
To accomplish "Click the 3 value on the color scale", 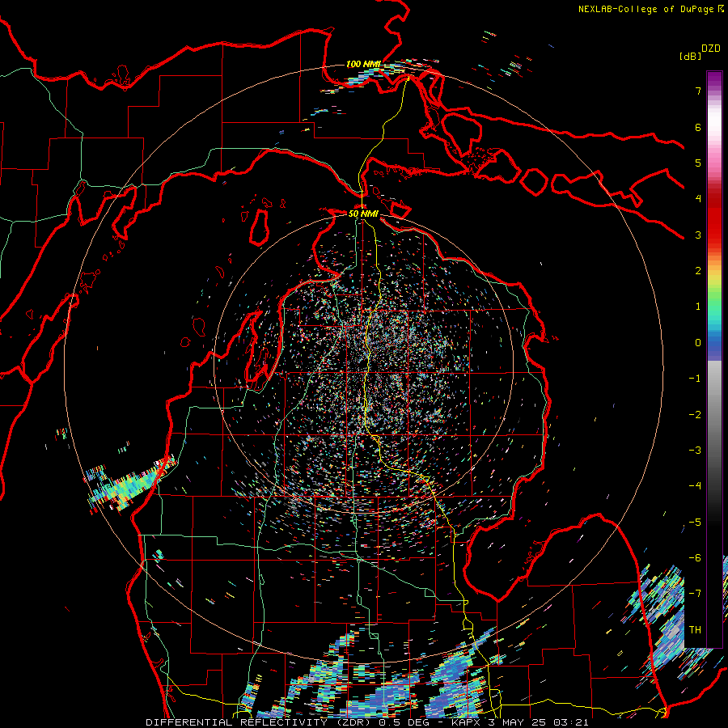I will (698, 235).
